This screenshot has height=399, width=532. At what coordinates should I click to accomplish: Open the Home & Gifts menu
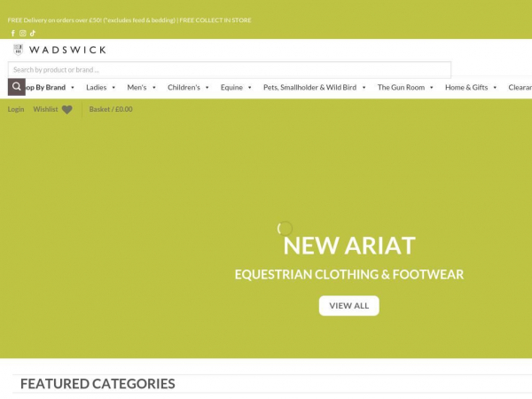point(466,88)
